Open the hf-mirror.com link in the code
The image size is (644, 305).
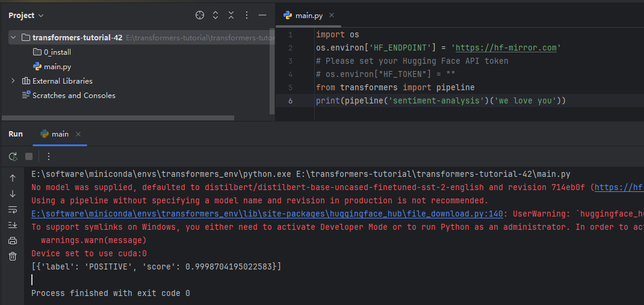pyautogui.click(x=506, y=48)
